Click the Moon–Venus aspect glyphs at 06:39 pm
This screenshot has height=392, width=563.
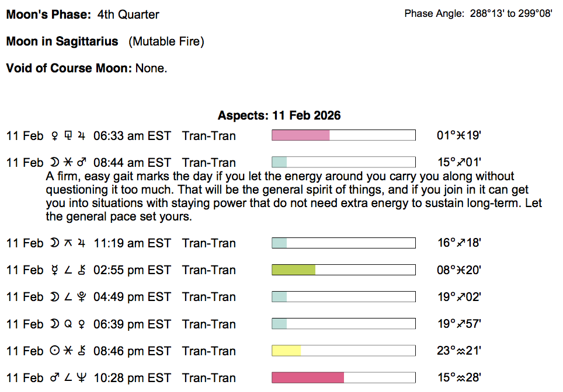[x=68, y=324]
